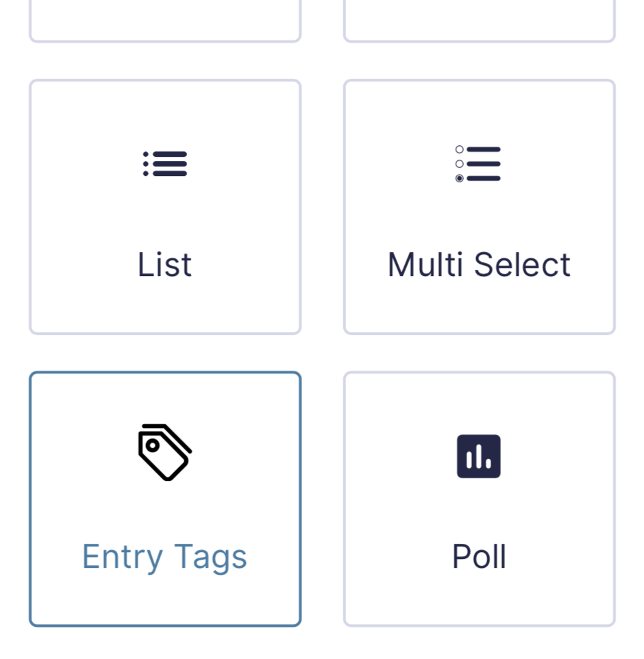Click the top empty radio dot in Multi Select icon

click(460, 149)
